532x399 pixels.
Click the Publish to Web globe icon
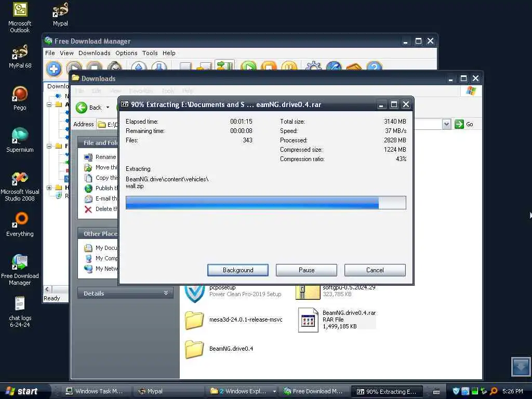click(x=88, y=188)
